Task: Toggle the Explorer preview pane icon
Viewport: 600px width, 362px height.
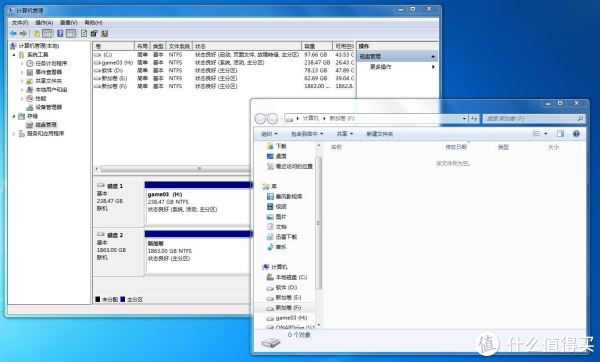Action: pyautogui.click(x=560, y=134)
